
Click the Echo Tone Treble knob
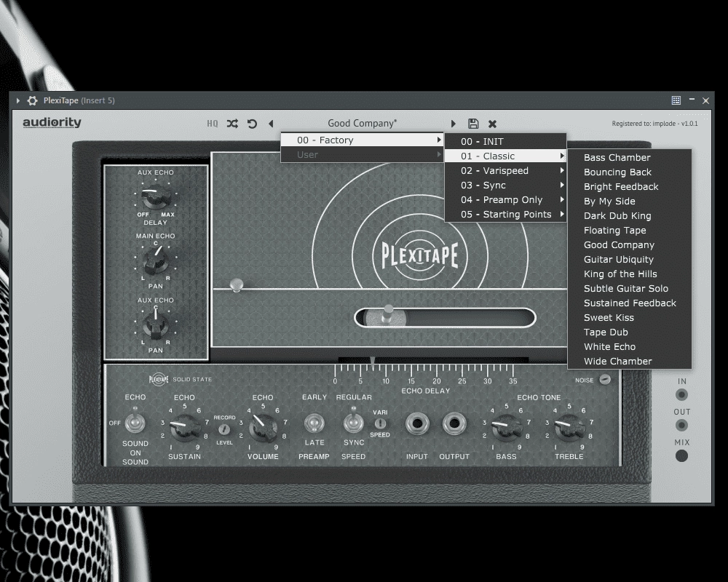pyautogui.click(x=569, y=428)
